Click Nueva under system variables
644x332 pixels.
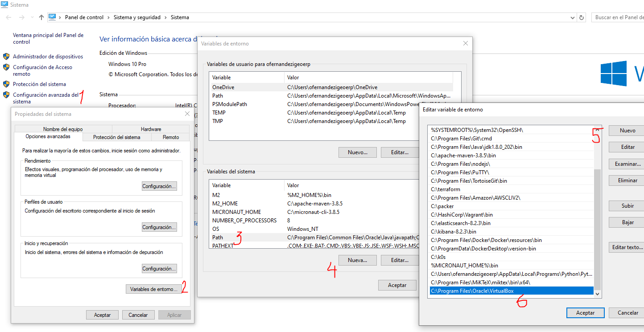point(358,260)
